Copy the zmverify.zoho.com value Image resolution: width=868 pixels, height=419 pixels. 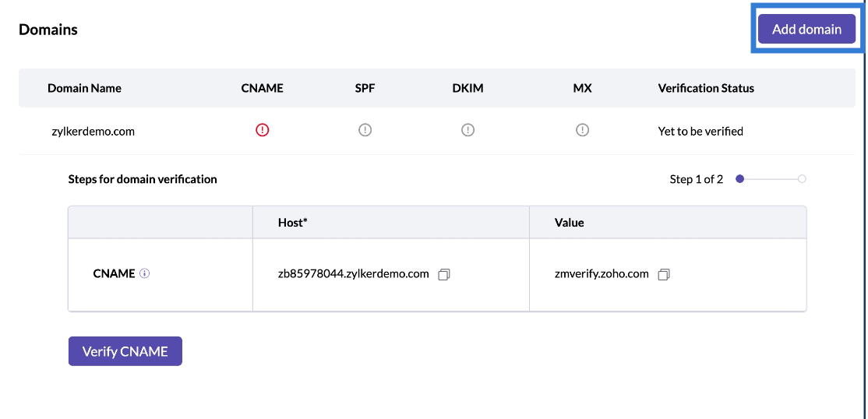(665, 275)
